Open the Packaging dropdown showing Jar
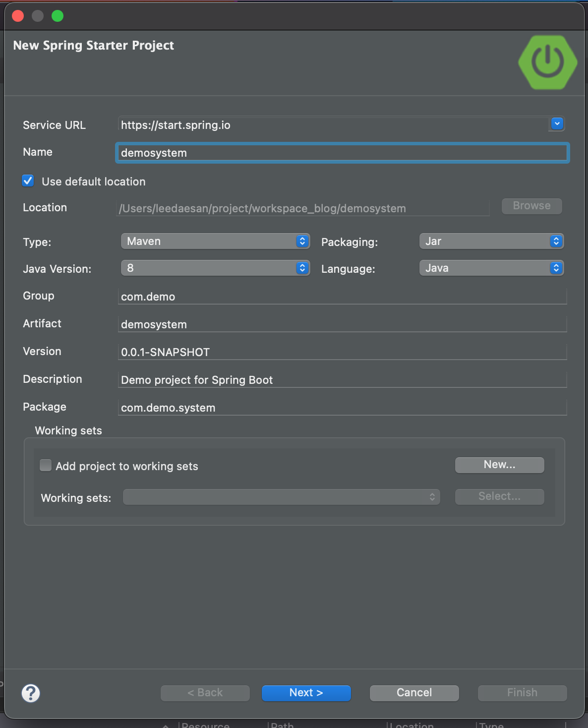 491,241
